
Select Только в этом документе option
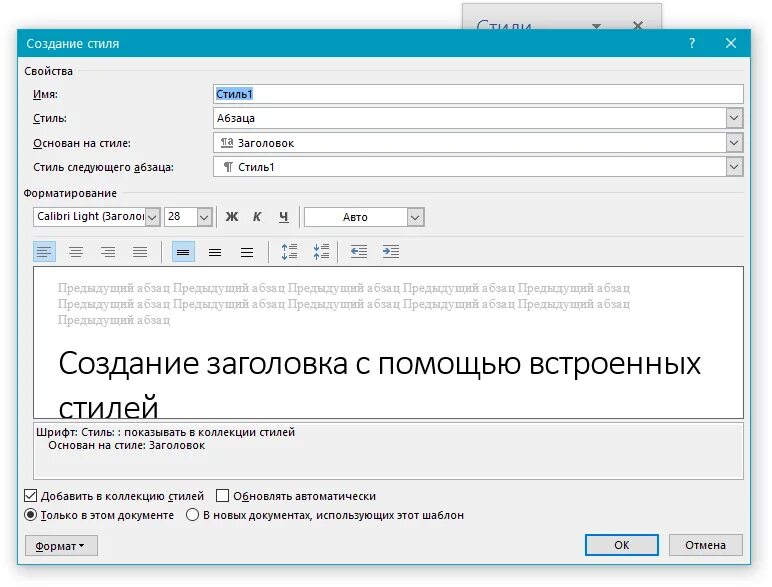tap(31, 515)
